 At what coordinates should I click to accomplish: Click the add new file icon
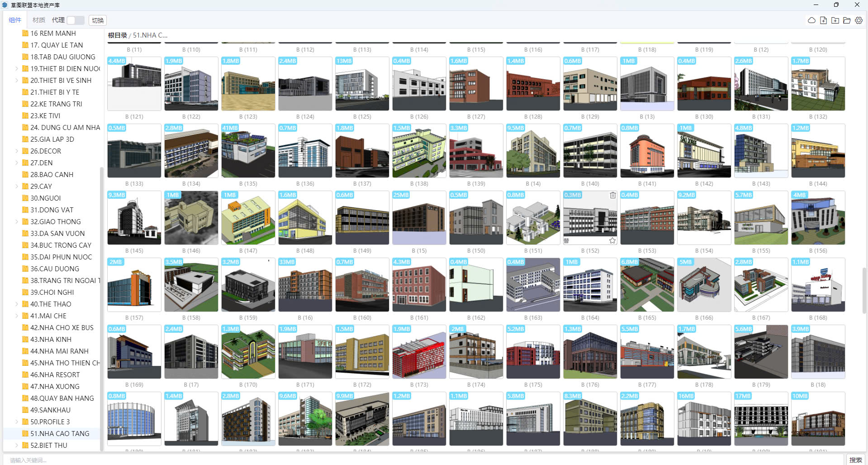[x=823, y=20]
